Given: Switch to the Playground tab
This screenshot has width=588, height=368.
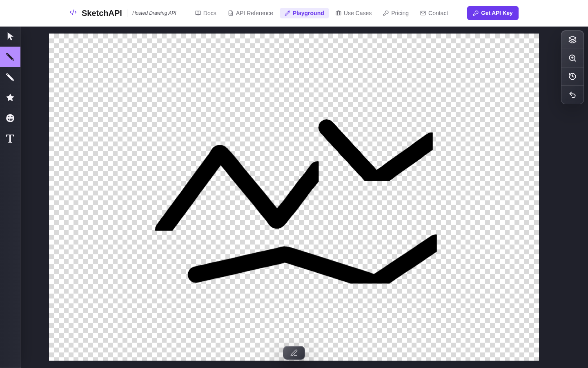Looking at the screenshot, I should [304, 13].
